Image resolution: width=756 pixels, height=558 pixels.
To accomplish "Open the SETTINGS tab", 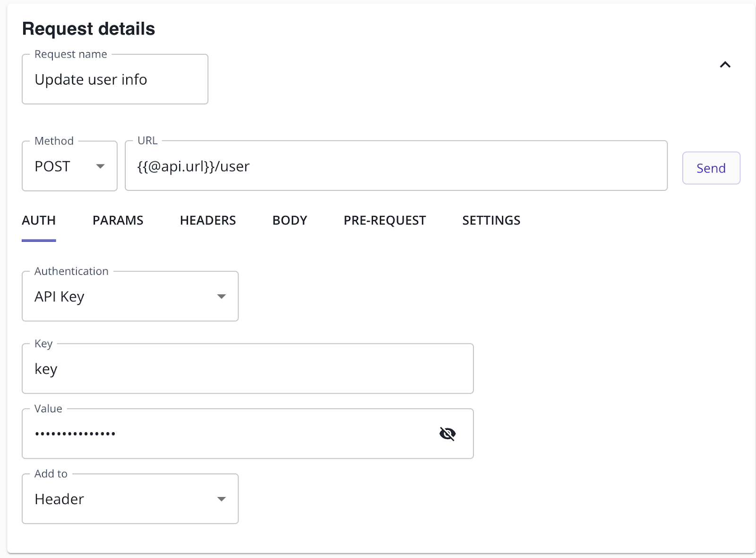I will click(491, 221).
